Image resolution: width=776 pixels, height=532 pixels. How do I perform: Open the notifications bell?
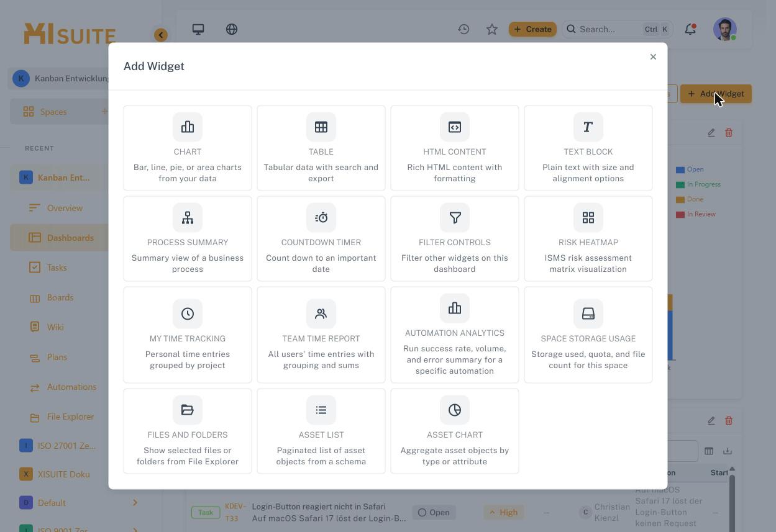[x=690, y=29]
